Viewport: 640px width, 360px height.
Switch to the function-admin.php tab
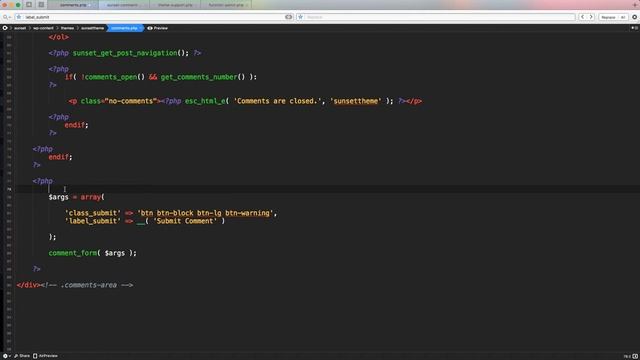pos(226,5)
